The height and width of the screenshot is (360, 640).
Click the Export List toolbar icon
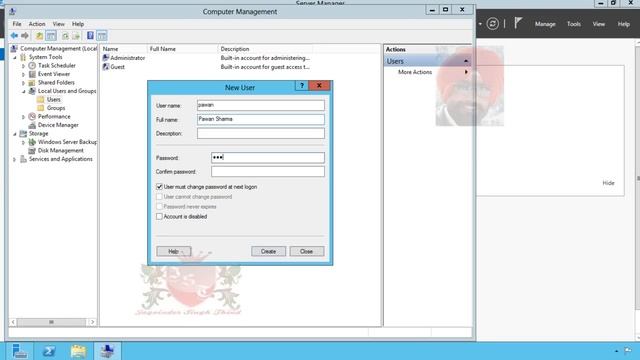[76, 36]
